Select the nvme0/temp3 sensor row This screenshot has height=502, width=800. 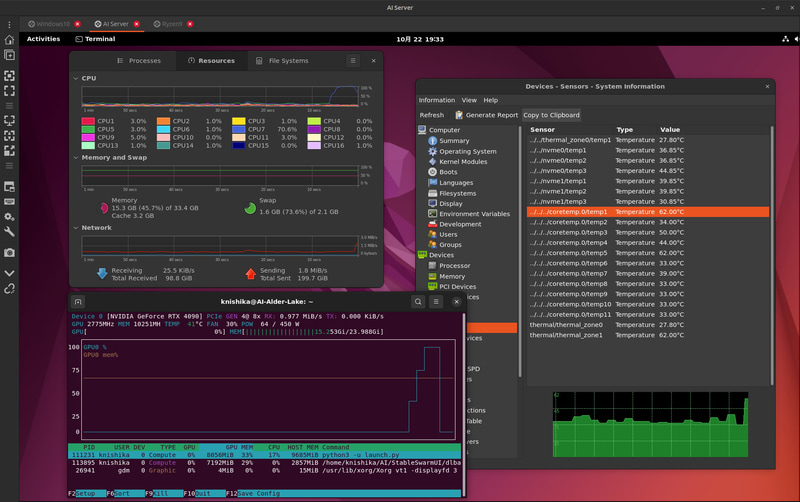(648, 171)
